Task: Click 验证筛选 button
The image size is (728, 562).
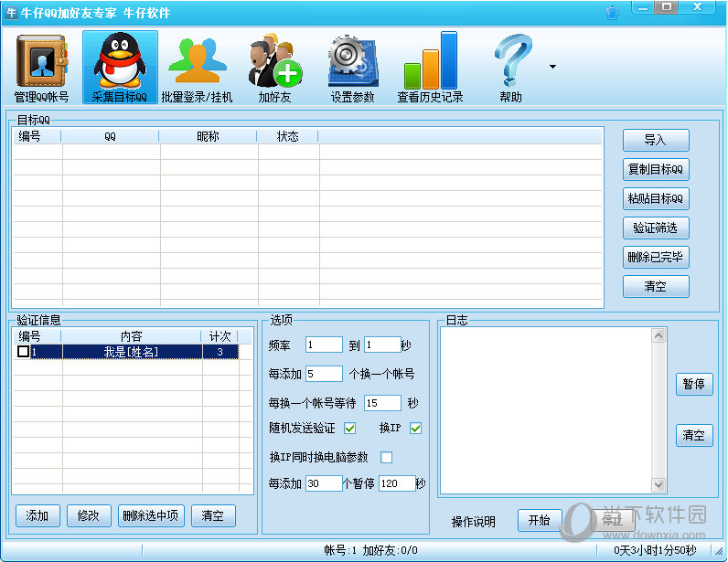Action: [656, 228]
